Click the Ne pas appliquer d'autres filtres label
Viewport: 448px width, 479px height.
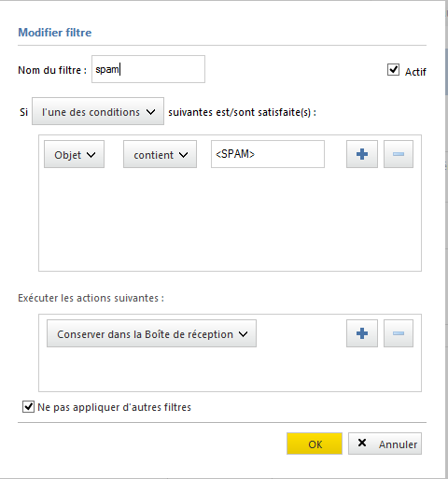click(114, 407)
